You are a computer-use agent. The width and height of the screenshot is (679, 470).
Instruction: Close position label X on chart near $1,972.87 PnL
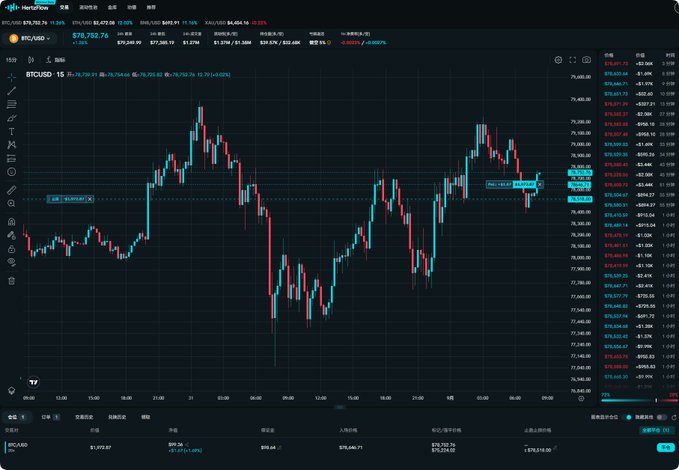click(540, 185)
